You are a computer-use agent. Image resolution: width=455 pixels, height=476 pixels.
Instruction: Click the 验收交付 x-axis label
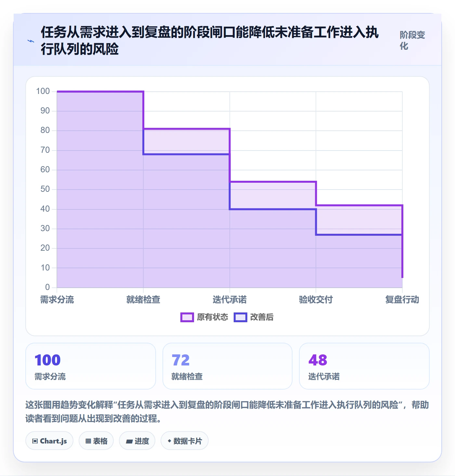coord(316,299)
